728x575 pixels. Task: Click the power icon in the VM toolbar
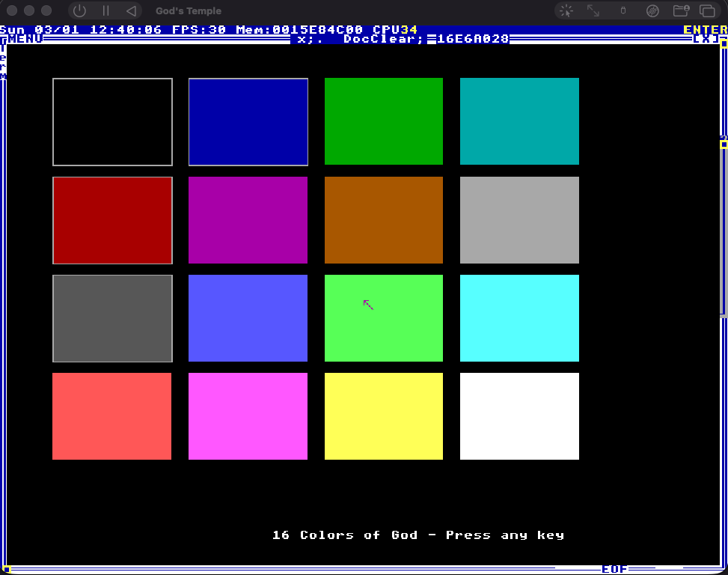tap(79, 10)
